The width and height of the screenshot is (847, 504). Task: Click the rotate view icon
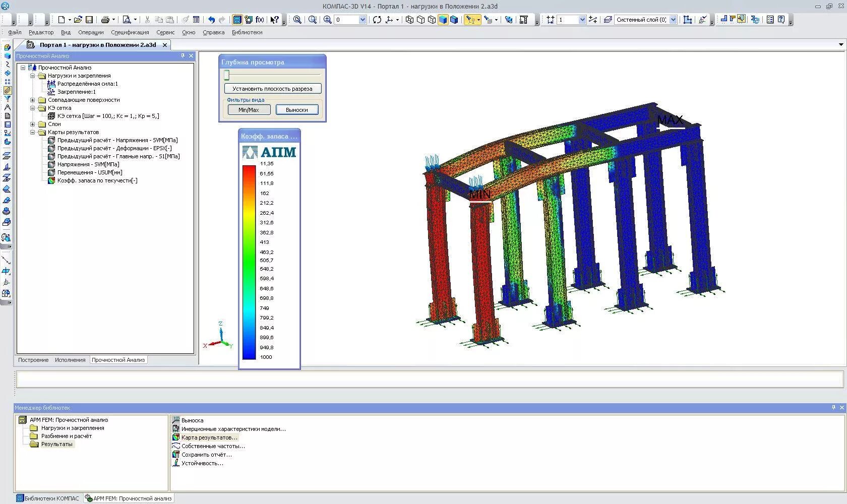[377, 20]
